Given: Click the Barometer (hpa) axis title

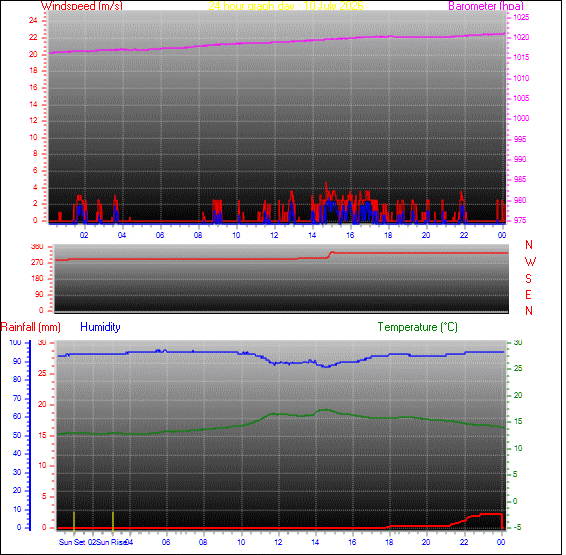Looking at the screenshot, I should [486, 6].
